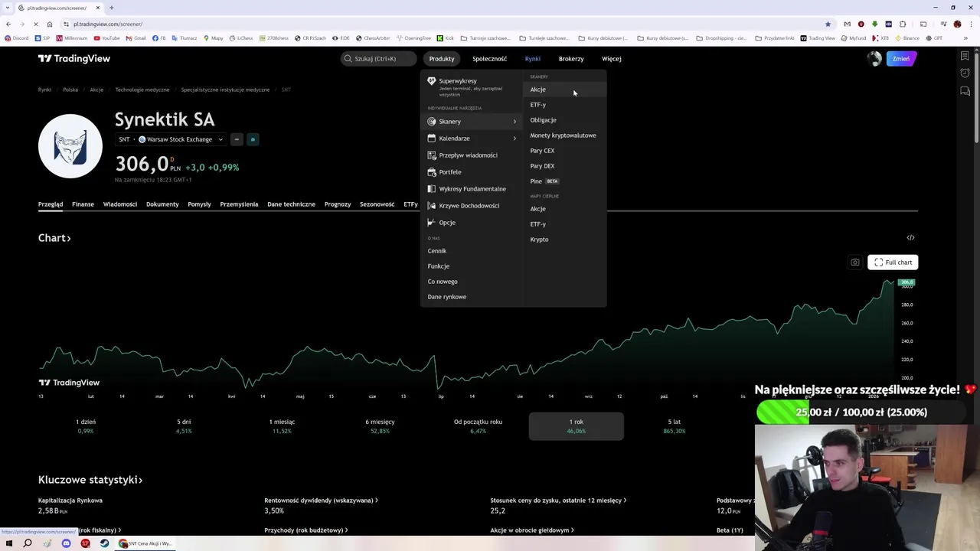980x551 pixels.
Task: Open Brokerzy top navigation menu
Action: (571, 59)
